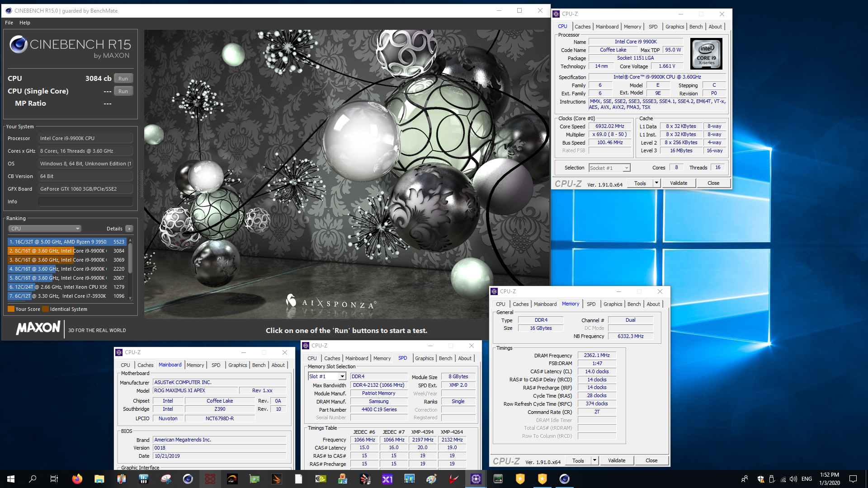Click Validate in the top CPU-Z window
This screenshot has height=488, width=868.
tap(679, 183)
